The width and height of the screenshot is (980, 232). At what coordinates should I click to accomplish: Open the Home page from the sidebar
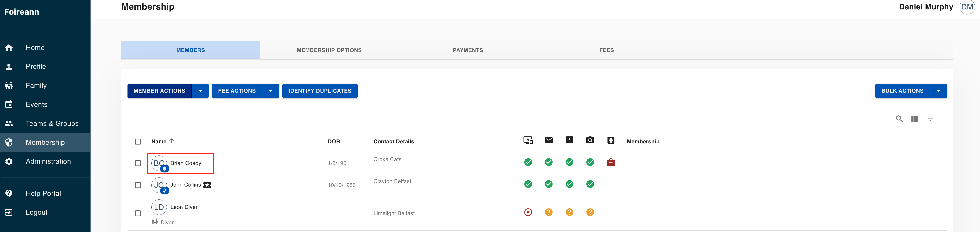coord(45,48)
